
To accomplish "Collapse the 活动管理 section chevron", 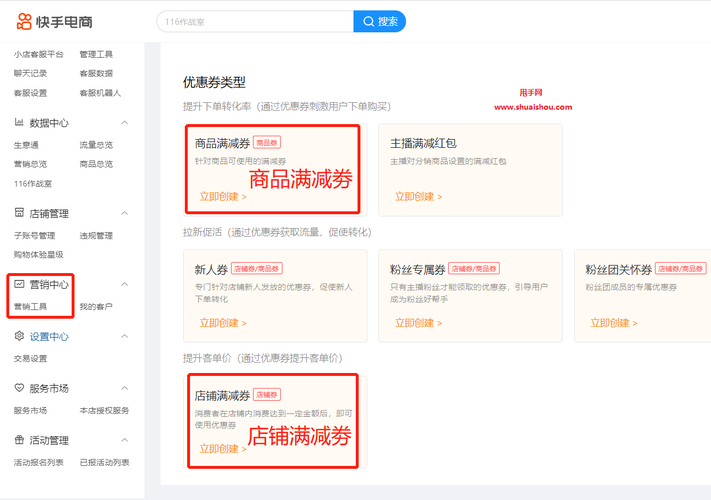I will coord(125,440).
